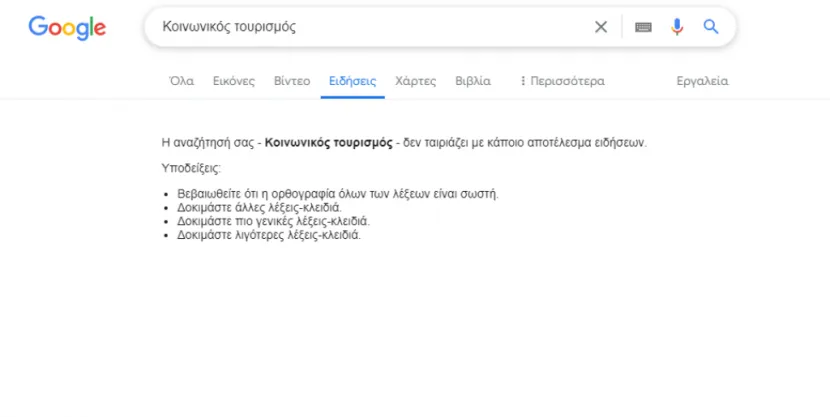The image size is (830, 417).
Task: Go to the Google homepage via logo
Action: [x=67, y=28]
